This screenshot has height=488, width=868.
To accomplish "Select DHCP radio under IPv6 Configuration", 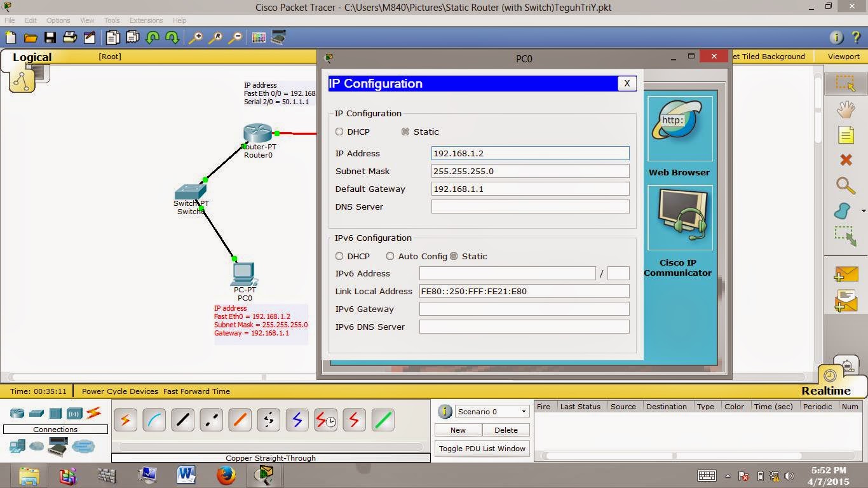I will tap(339, 256).
